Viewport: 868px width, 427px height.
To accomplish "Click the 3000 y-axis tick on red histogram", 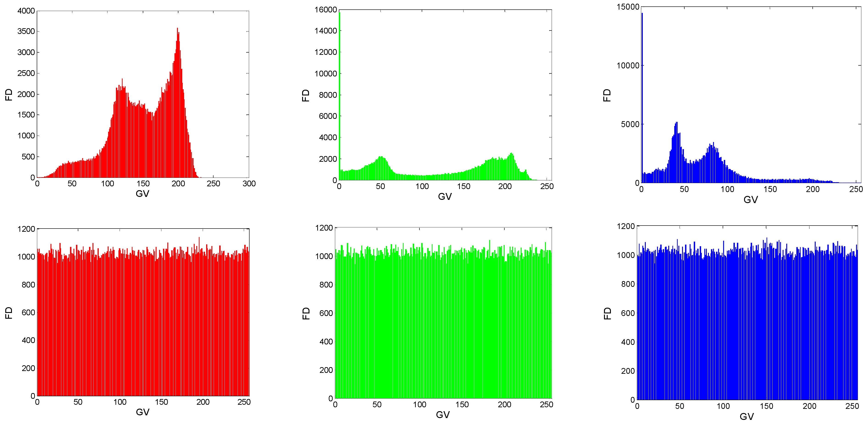I will coord(26,52).
